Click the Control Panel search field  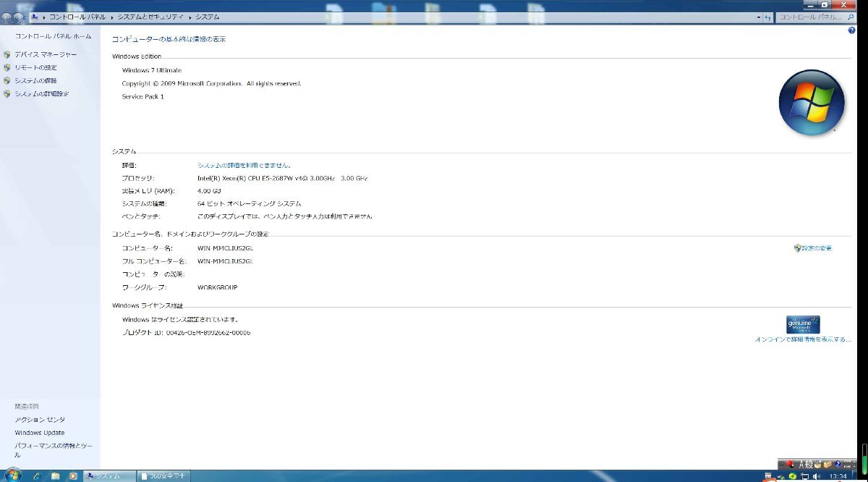click(816, 17)
